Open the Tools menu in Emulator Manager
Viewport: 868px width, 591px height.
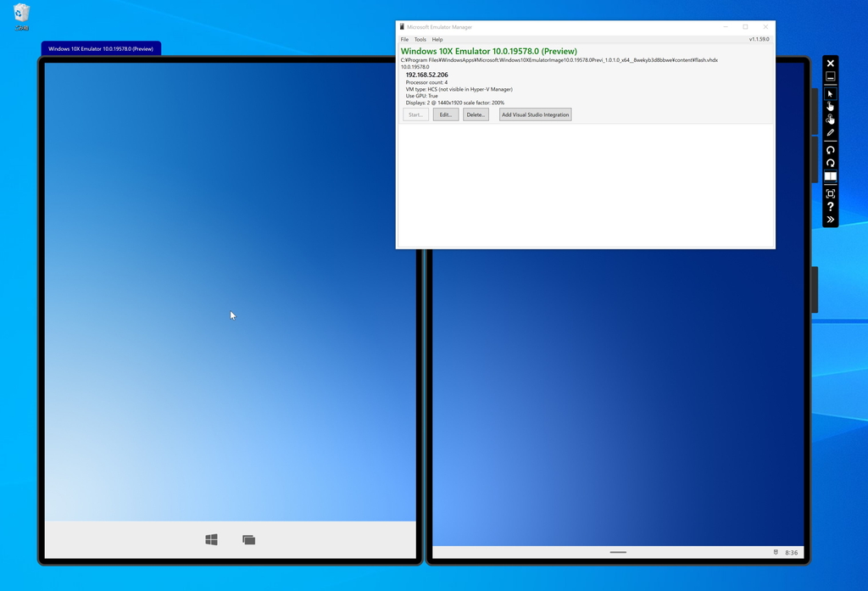point(420,39)
